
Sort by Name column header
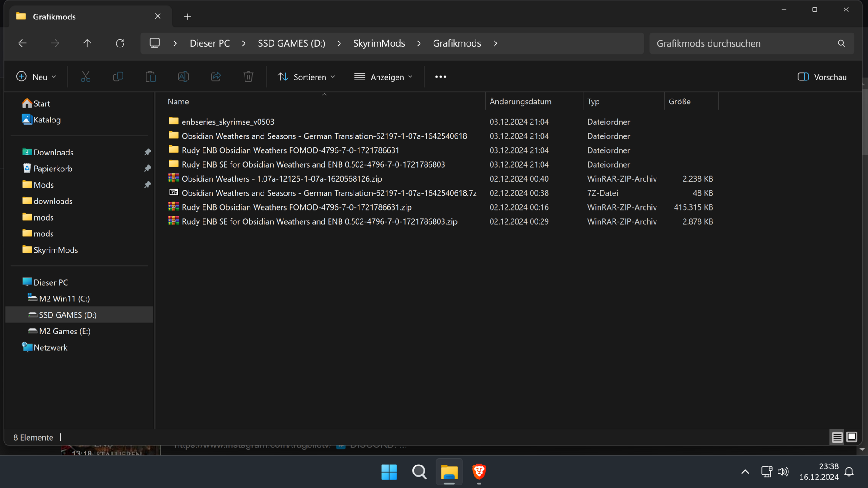(324, 102)
